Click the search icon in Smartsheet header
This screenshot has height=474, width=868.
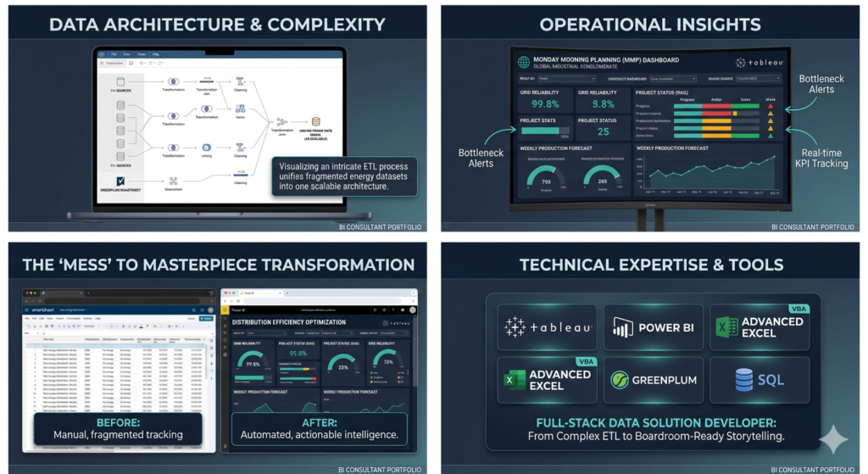pyautogui.click(x=194, y=310)
